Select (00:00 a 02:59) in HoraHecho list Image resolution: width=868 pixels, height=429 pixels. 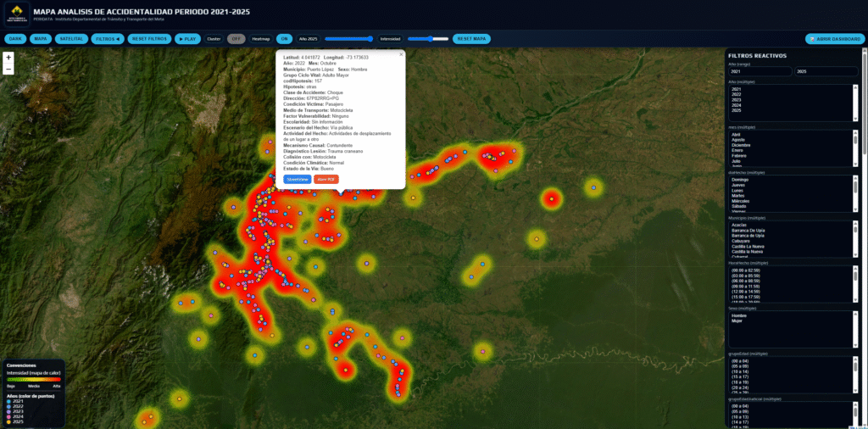pyautogui.click(x=791, y=270)
